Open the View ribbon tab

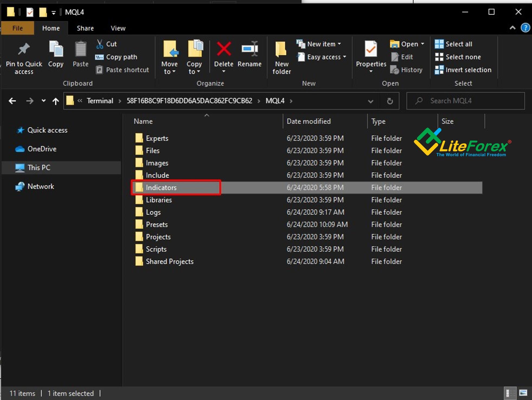[x=118, y=28]
